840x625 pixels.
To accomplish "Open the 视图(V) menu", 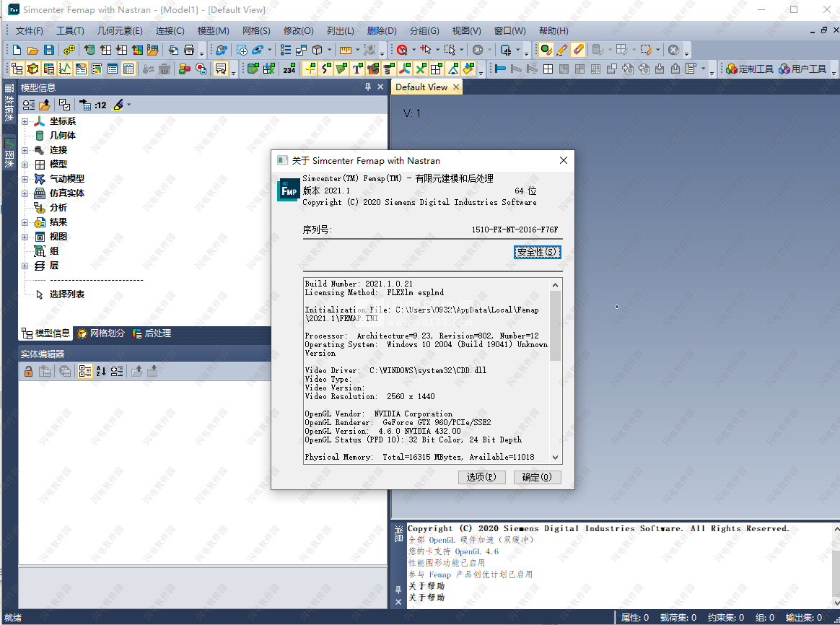I will coord(466,31).
